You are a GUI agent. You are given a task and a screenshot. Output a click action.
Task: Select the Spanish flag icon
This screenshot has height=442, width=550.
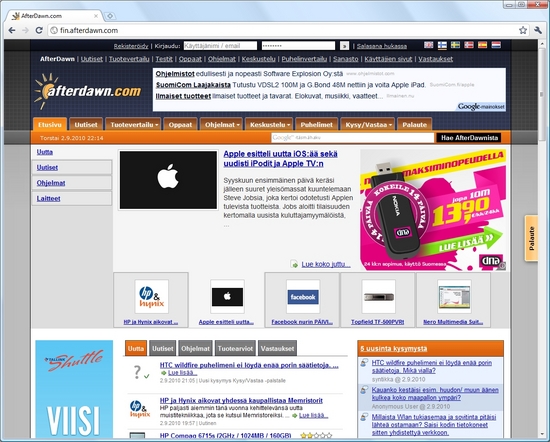click(x=482, y=45)
